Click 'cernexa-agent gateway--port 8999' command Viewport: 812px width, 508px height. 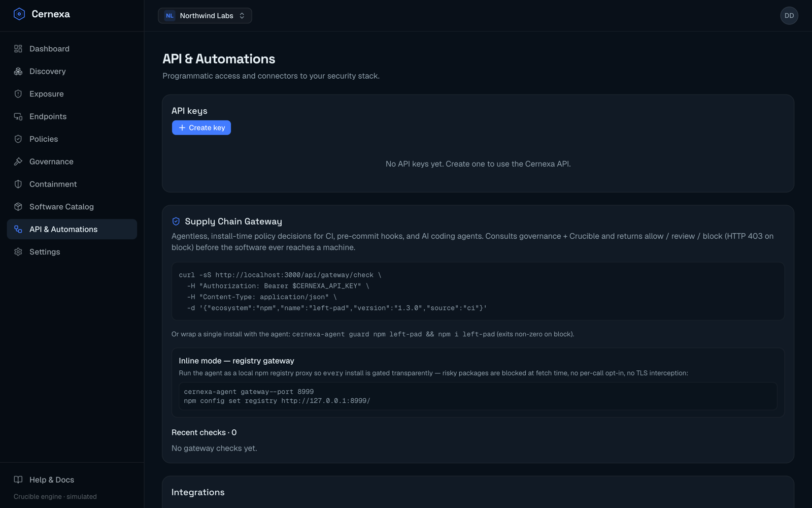(249, 392)
